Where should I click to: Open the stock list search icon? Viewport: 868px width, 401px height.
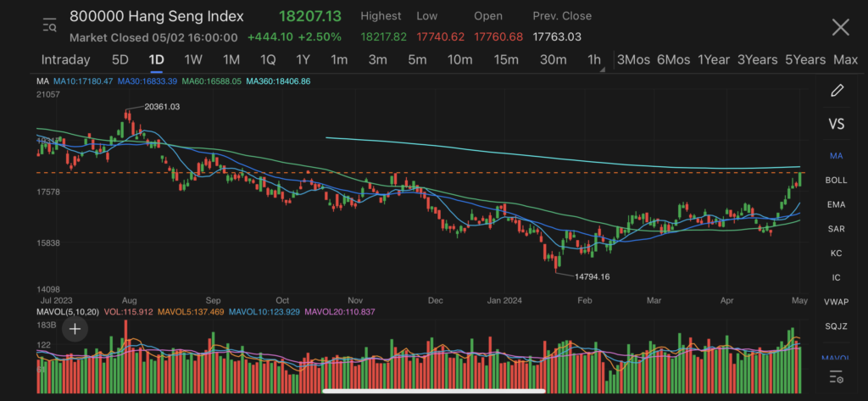point(49,26)
